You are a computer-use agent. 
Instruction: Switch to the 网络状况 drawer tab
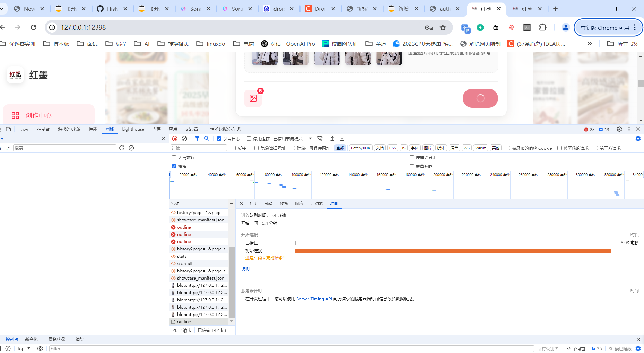[56, 339]
